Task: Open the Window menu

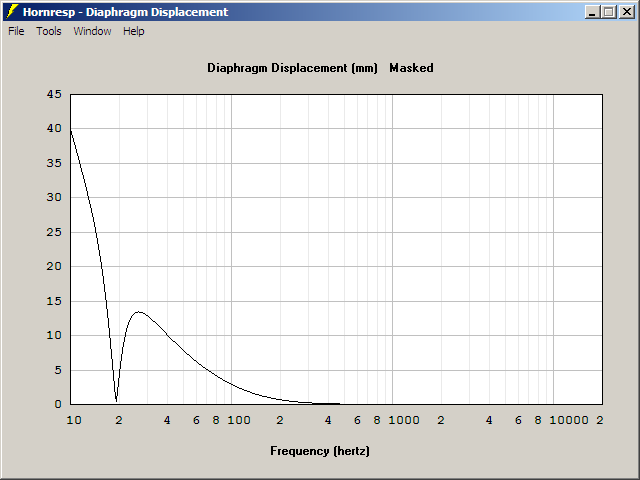Action: [92, 31]
